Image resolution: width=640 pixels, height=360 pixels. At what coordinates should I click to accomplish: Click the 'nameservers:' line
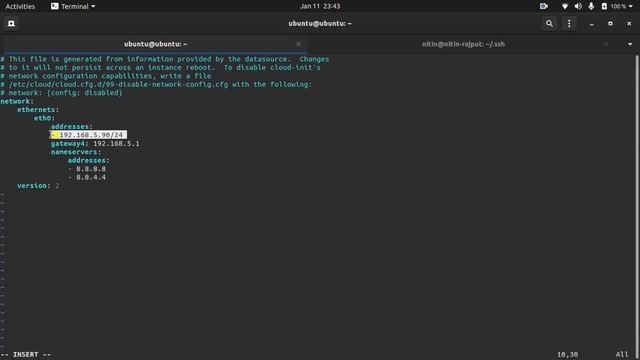tap(76, 152)
